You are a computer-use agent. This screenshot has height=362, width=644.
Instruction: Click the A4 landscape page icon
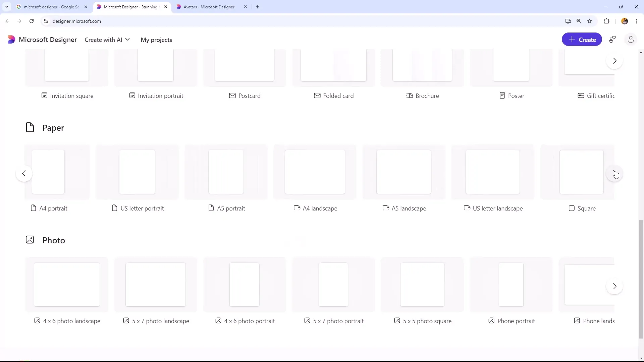(297, 208)
